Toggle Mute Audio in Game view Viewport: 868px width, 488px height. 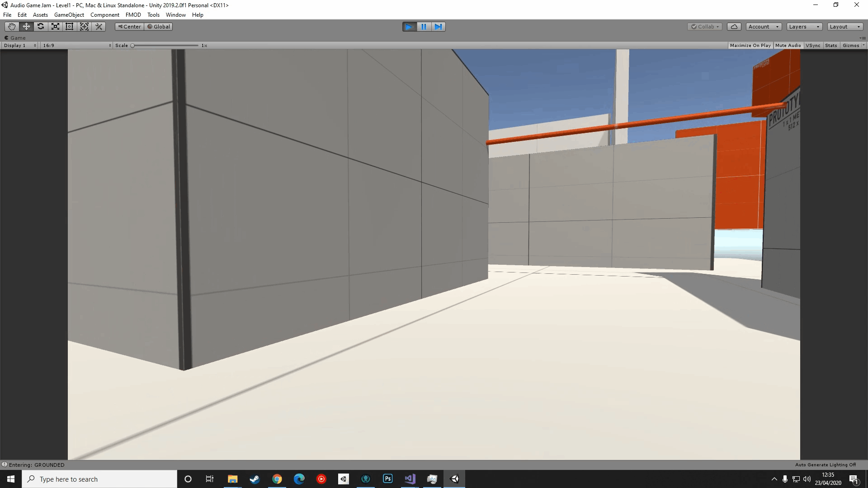788,45
